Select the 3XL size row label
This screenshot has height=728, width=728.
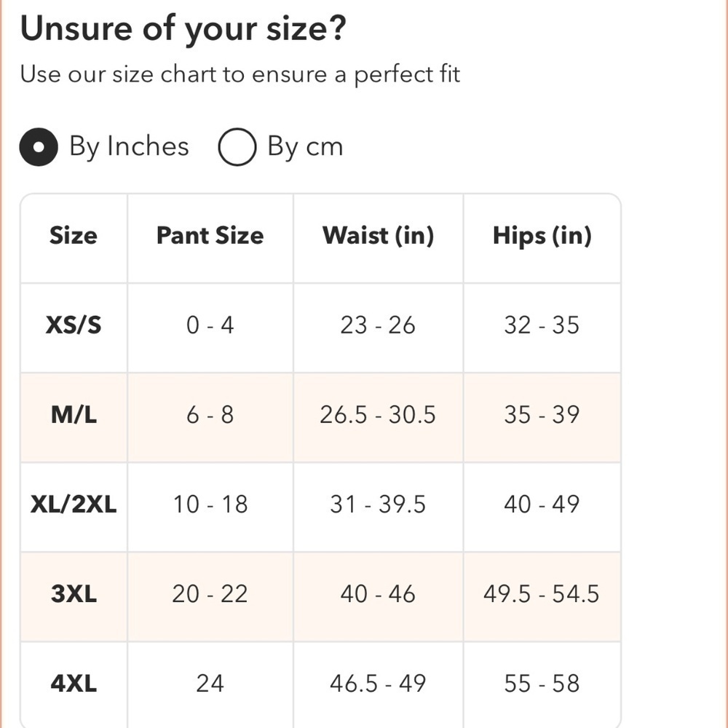tap(74, 594)
